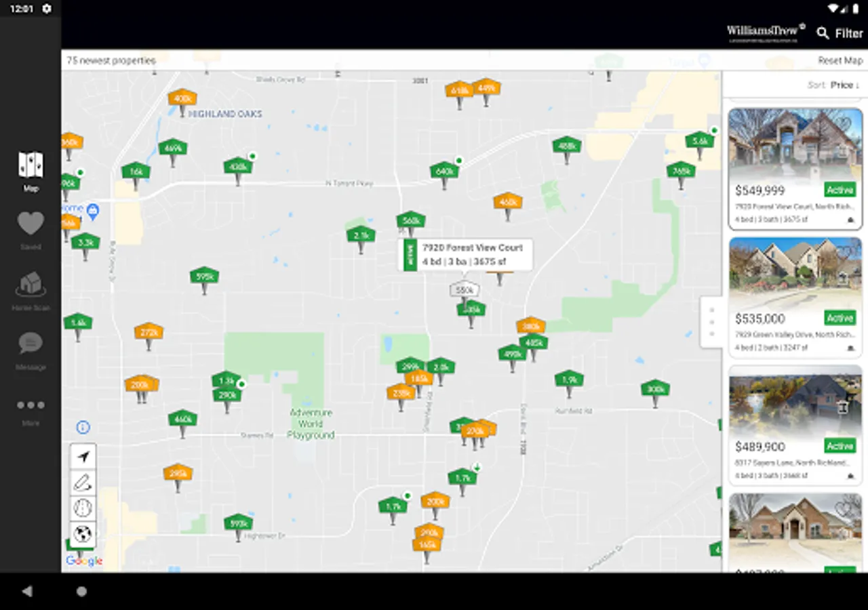
Task: Select the 44?k orange pin beside 618k
Action: (486, 87)
